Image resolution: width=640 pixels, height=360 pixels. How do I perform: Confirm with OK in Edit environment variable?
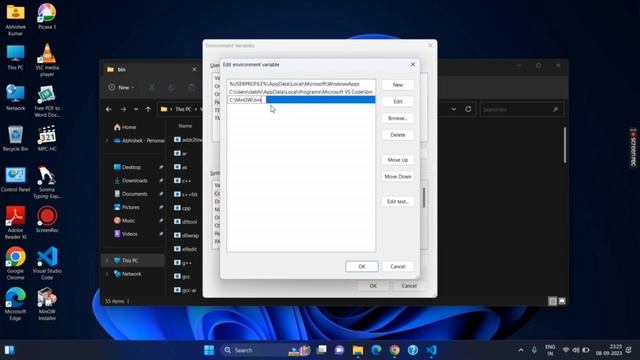point(362,267)
